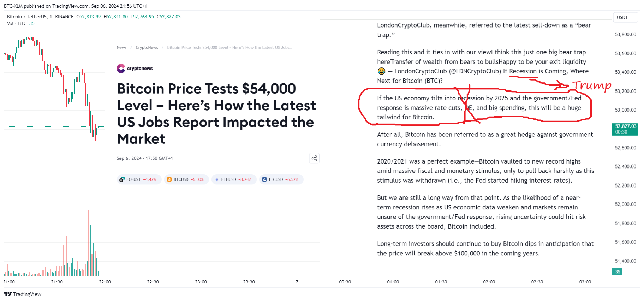Click the laughing emoji in the quote
Viewport: 644px width, 301px height.
[381, 71]
